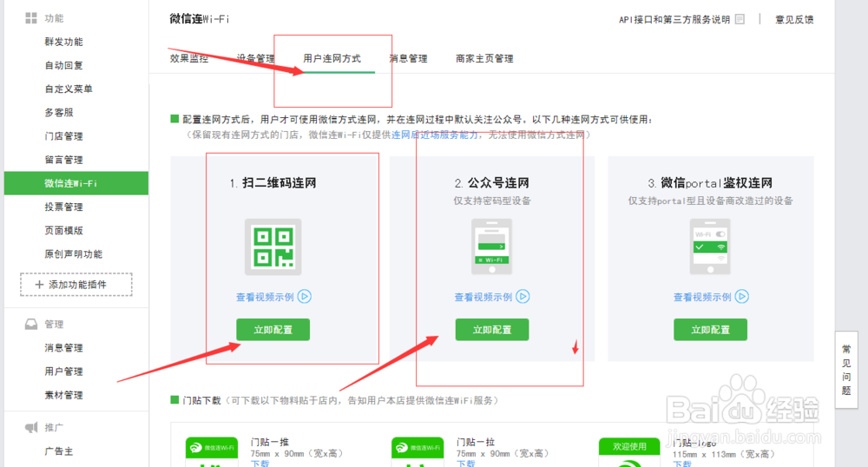
Task: Open 投票管理 in sidebar
Action: [x=63, y=207]
